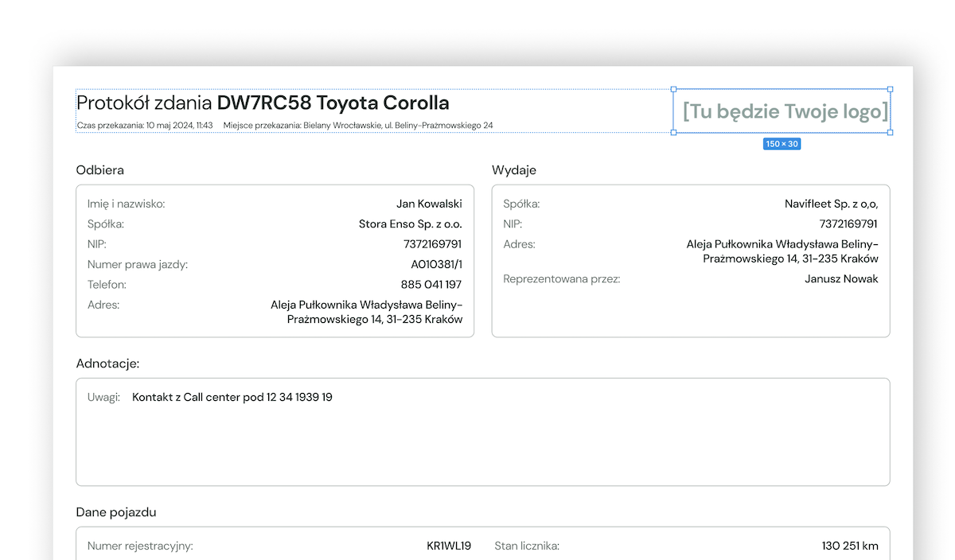The height and width of the screenshot is (560, 955).
Task: Click the value 'Jan Kowalski'
Action: pos(429,204)
